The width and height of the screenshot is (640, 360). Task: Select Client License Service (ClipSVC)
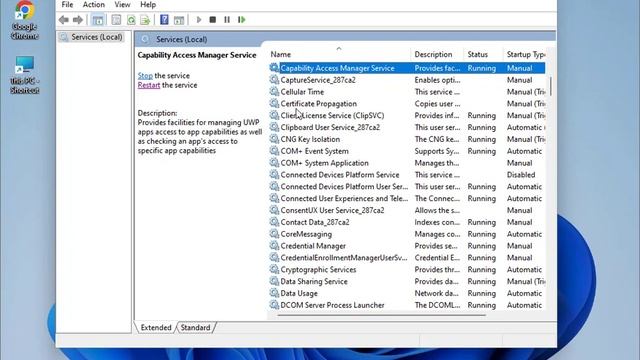pyautogui.click(x=407, y=116)
